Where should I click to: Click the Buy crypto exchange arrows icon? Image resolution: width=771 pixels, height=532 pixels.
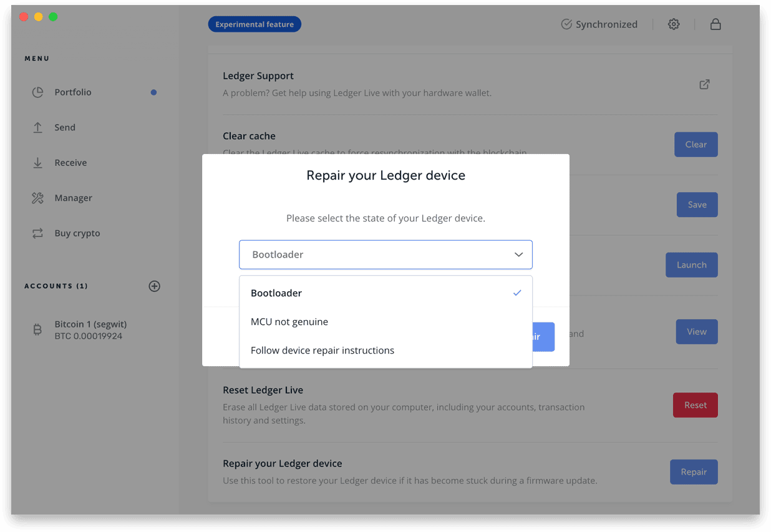pos(37,233)
